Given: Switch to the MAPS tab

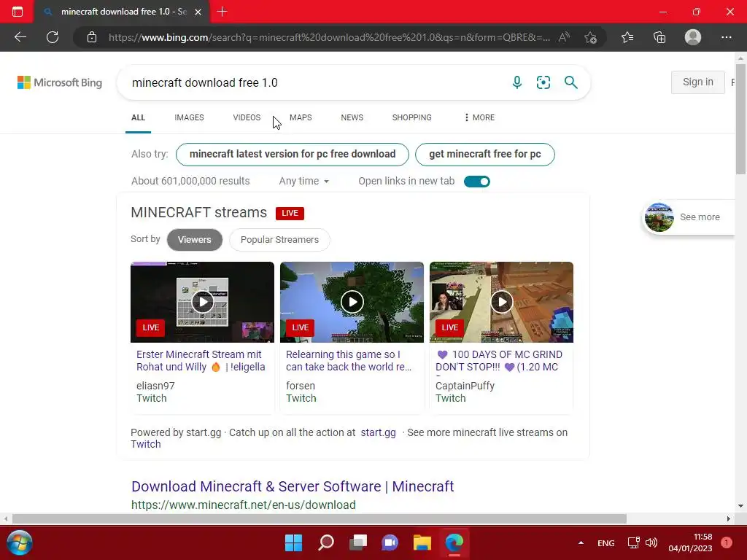Looking at the screenshot, I should point(301,117).
